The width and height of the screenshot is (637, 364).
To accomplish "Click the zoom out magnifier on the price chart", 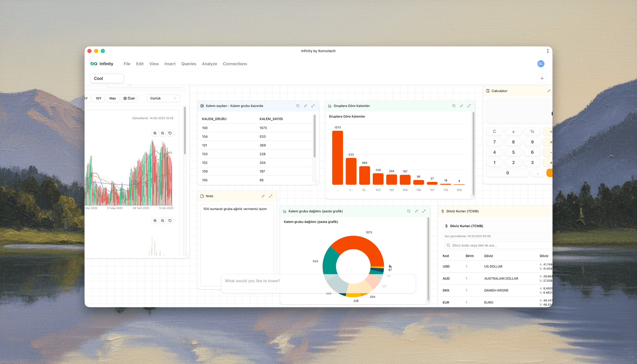I will tap(163, 133).
